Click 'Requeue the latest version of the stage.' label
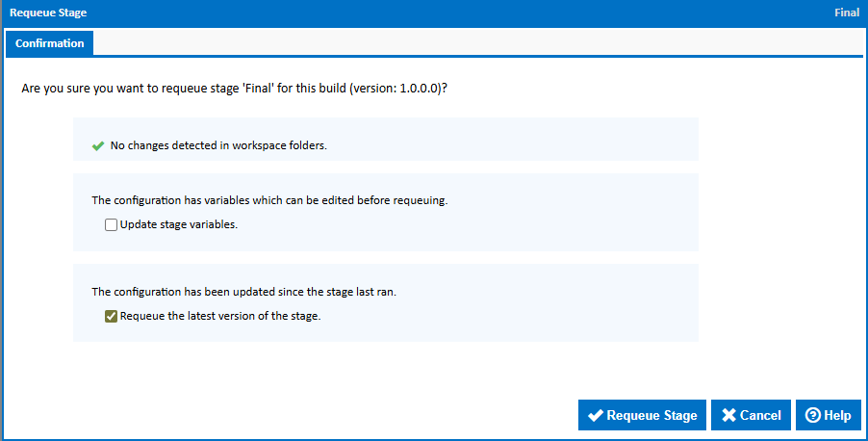This screenshot has width=868, height=441. [x=219, y=315]
